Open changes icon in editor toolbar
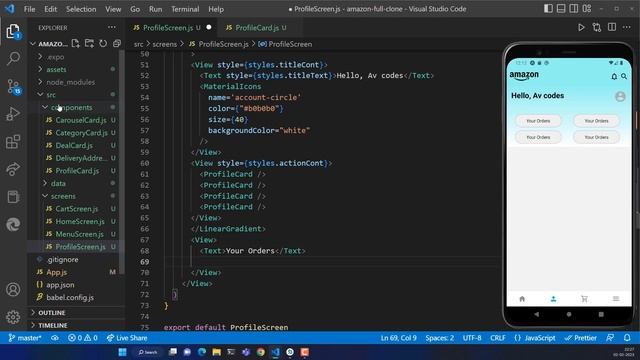 pyautogui.click(x=596, y=27)
